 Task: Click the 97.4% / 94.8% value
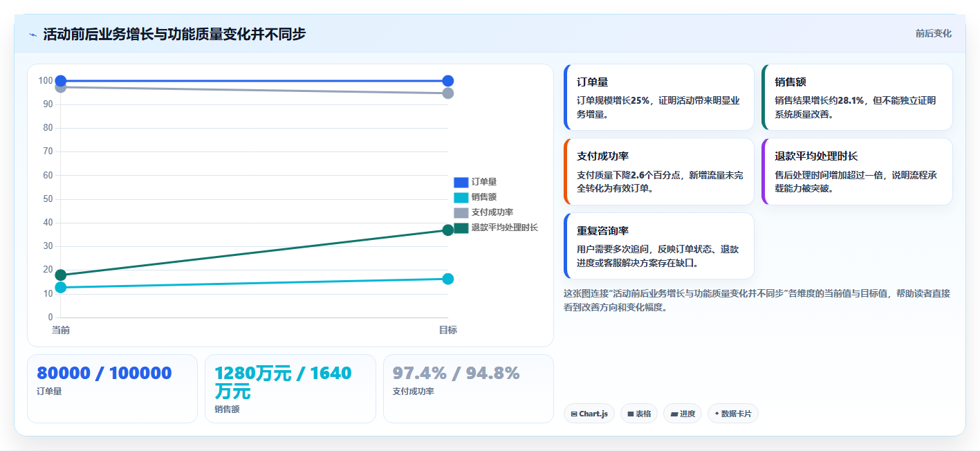[456, 374]
